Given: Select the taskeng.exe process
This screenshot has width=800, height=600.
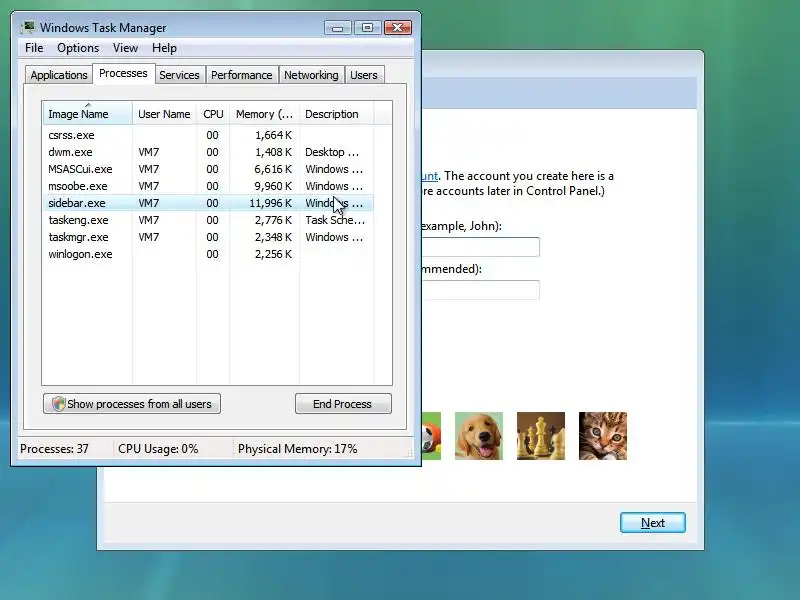Looking at the screenshot, I should point(208,220).
